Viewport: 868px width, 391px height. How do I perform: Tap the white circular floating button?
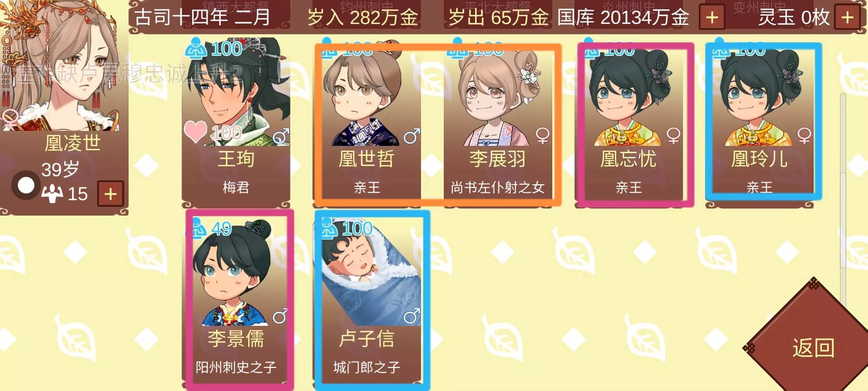click(26, 185)
